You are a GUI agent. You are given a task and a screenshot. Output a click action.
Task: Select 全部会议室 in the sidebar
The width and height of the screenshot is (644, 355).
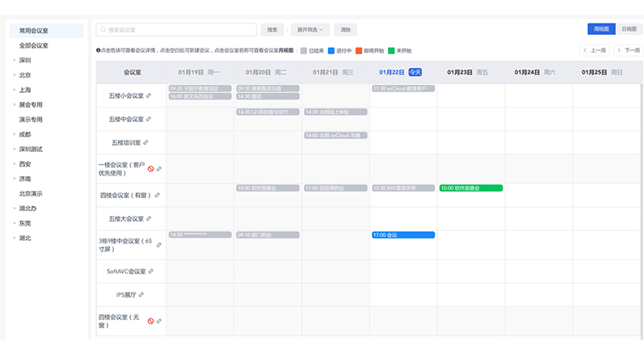tap(34, 45)
